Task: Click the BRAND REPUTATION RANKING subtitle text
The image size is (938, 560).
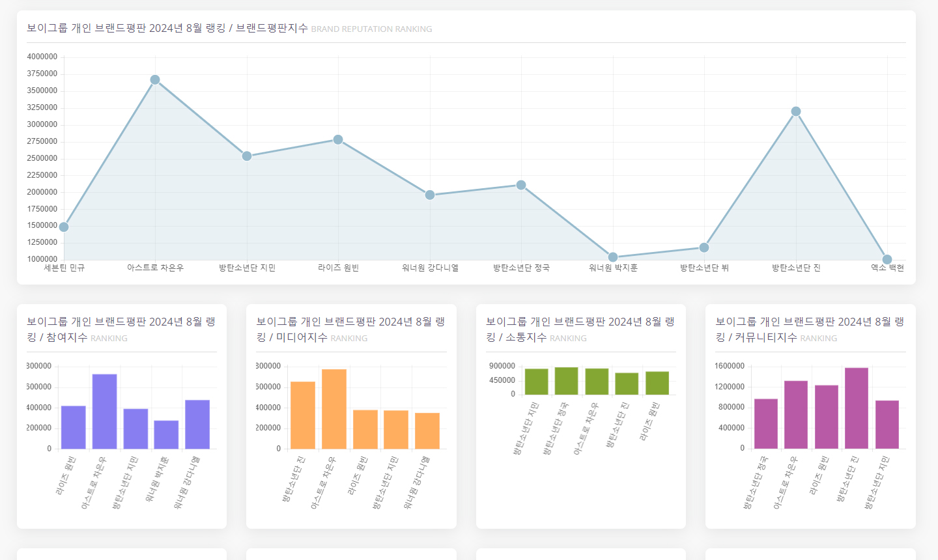Action: coord(372,29)
